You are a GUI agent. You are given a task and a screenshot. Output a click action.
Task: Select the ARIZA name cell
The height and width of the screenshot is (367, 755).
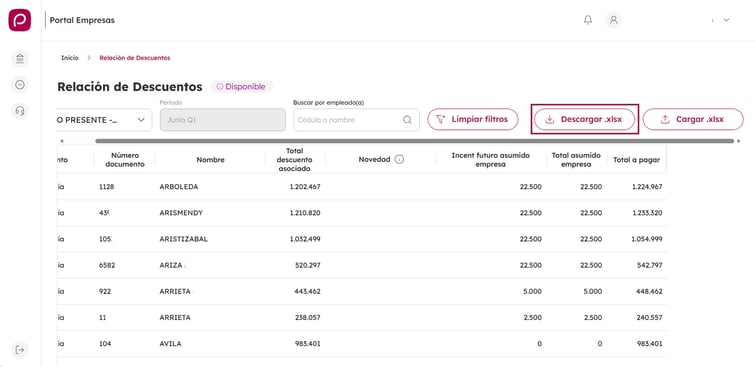click(171, 265)
